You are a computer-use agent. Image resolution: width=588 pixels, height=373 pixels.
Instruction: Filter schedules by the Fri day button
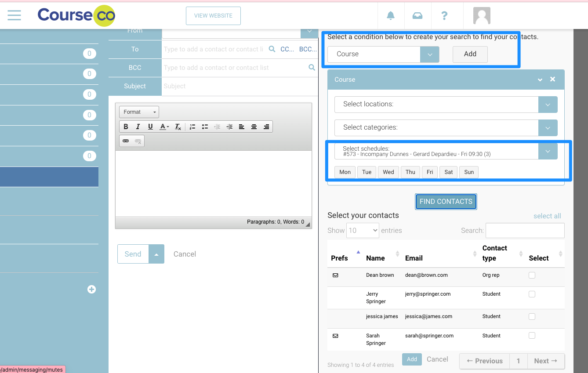(430, 172)
